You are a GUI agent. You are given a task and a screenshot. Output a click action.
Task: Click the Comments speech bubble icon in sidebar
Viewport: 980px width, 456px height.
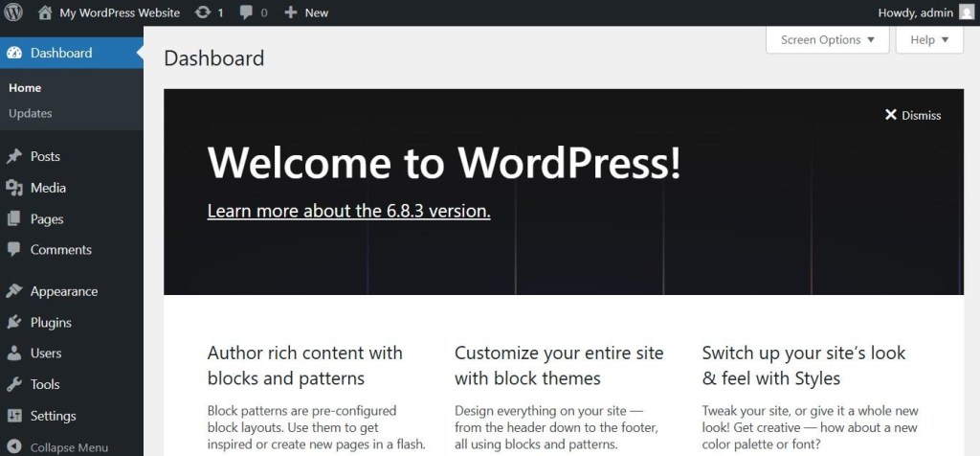[14, 250]
